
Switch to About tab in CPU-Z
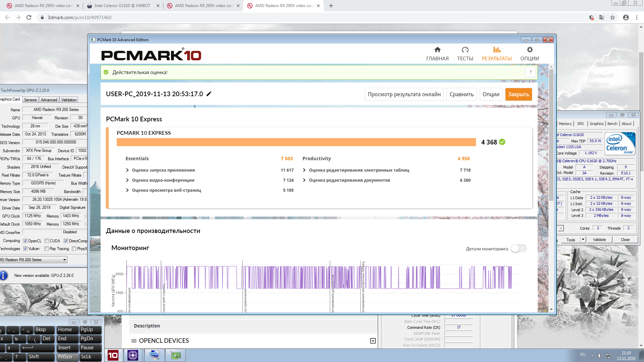tap(627, 124)
